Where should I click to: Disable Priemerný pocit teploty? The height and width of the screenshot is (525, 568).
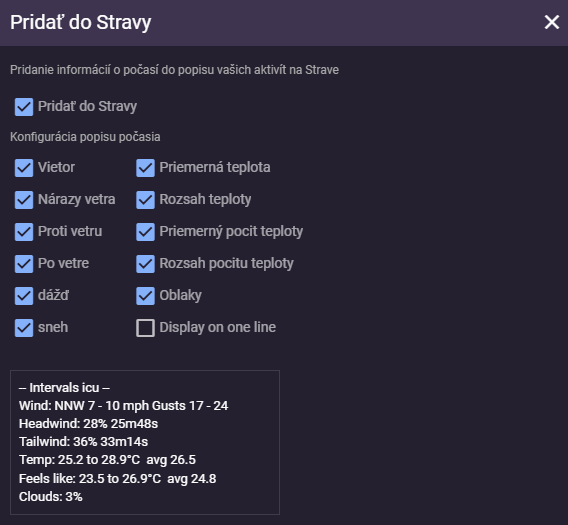145,232
